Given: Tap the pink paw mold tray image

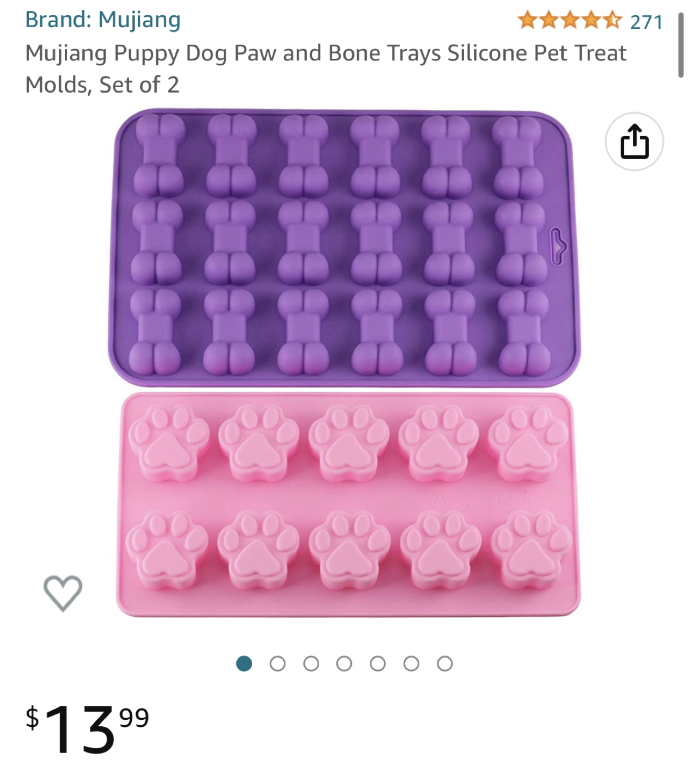Looking at the screenshot, I should [348, 505].
